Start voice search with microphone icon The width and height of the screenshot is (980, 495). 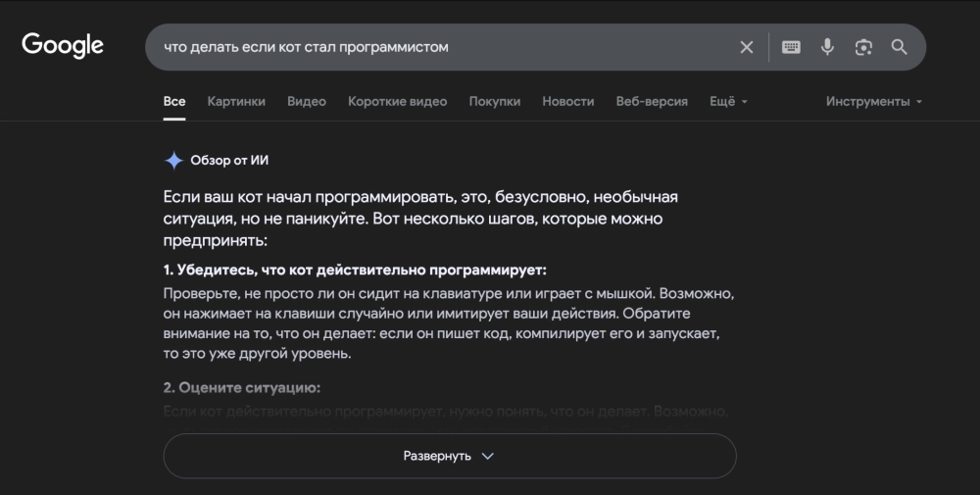tap(827, 47)
